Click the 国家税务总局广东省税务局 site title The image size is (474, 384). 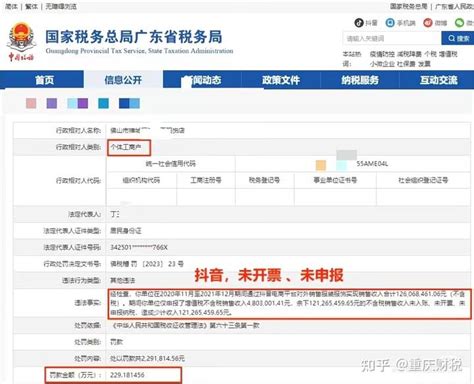(x=134, y=37)
